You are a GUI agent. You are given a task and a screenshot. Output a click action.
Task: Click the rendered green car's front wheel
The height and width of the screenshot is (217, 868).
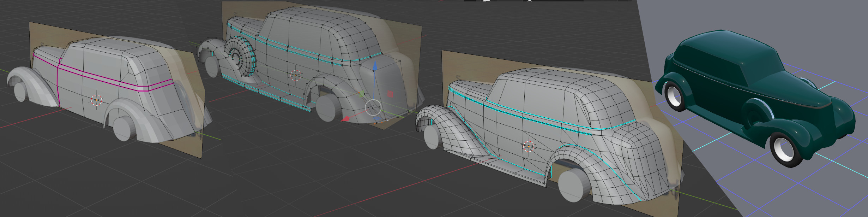click(786, 149)
